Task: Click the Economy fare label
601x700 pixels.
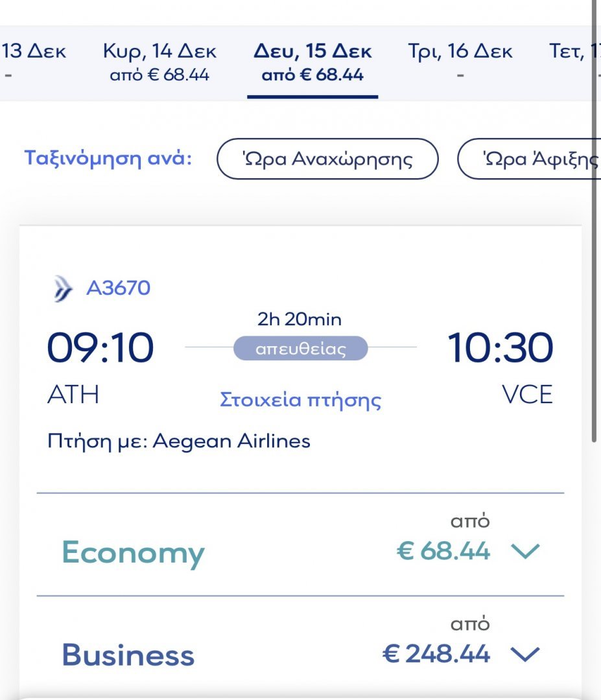Action: [x=133, y=553]
